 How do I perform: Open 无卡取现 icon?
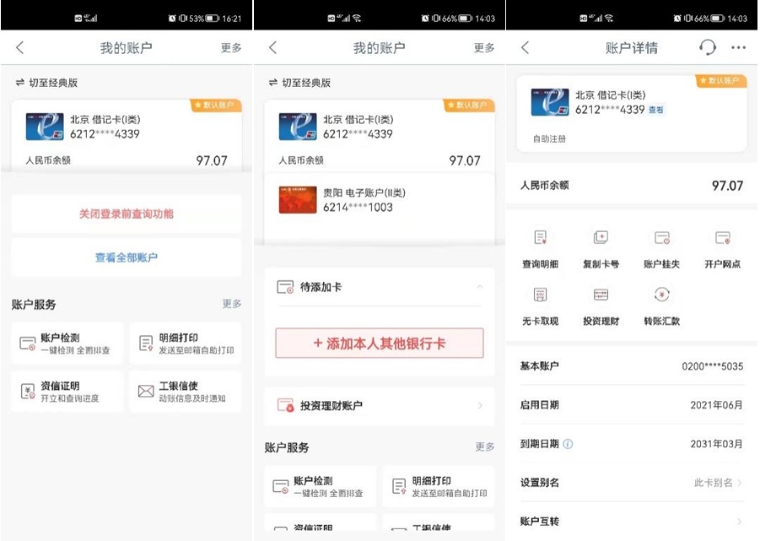[540, 295]
